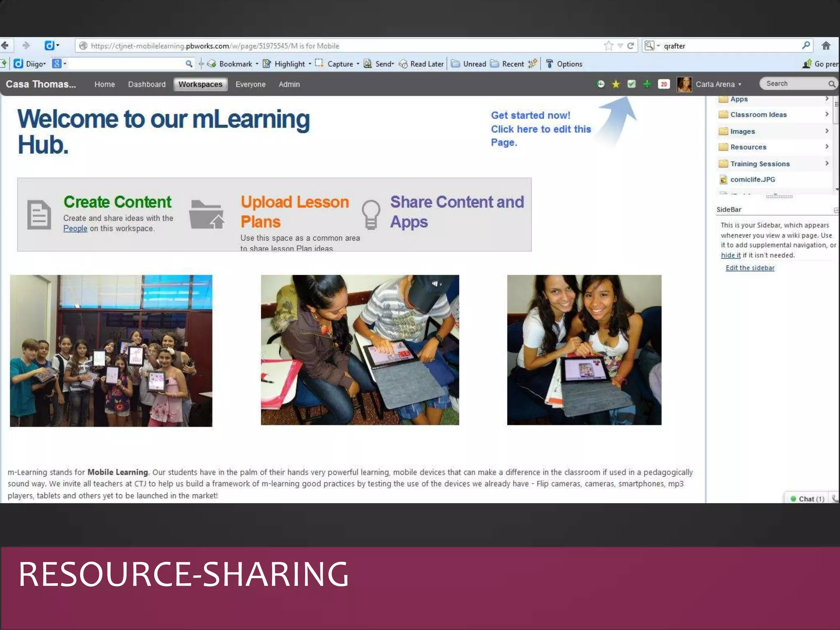Open the Recent folder in Diigo toolbar
This screenshot has height=630, width=840.
pos(507,64)
